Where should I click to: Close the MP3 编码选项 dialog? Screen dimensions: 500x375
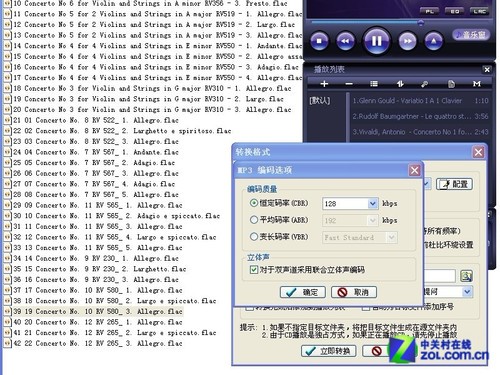(x=414, y=170)
